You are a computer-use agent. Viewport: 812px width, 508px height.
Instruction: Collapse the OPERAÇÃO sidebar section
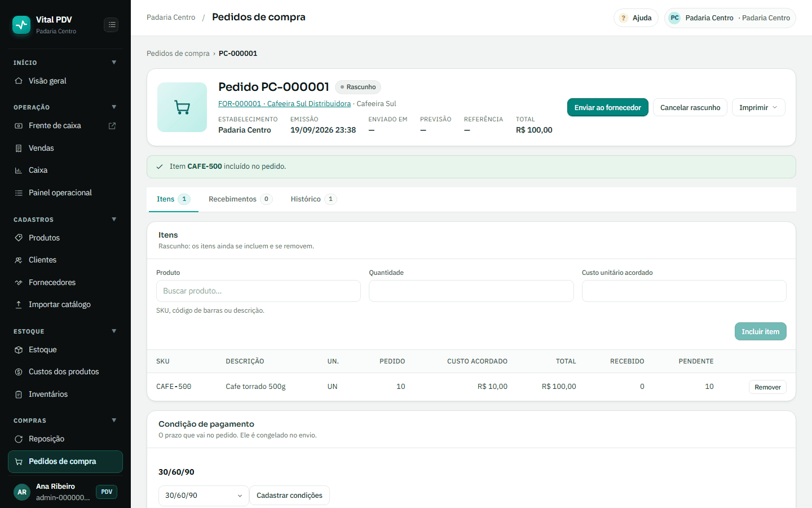[x=114, y=107]
